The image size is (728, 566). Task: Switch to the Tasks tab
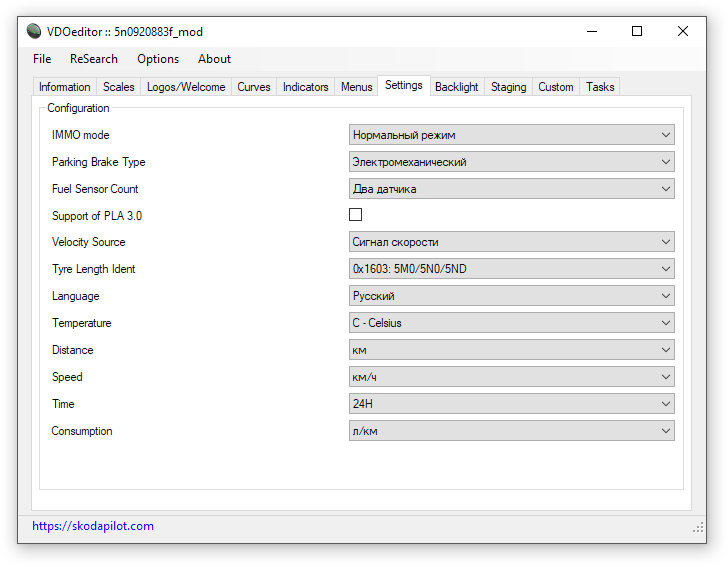(600, 87)
